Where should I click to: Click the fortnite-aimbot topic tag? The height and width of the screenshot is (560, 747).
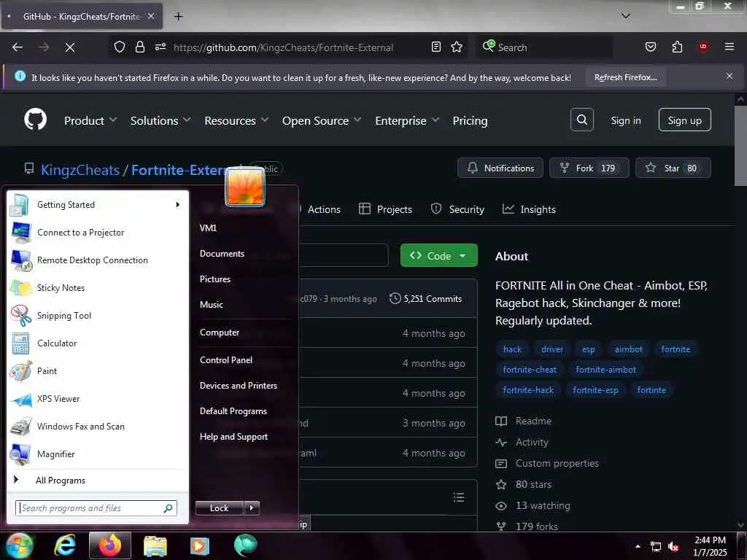(x=605, y=370)
